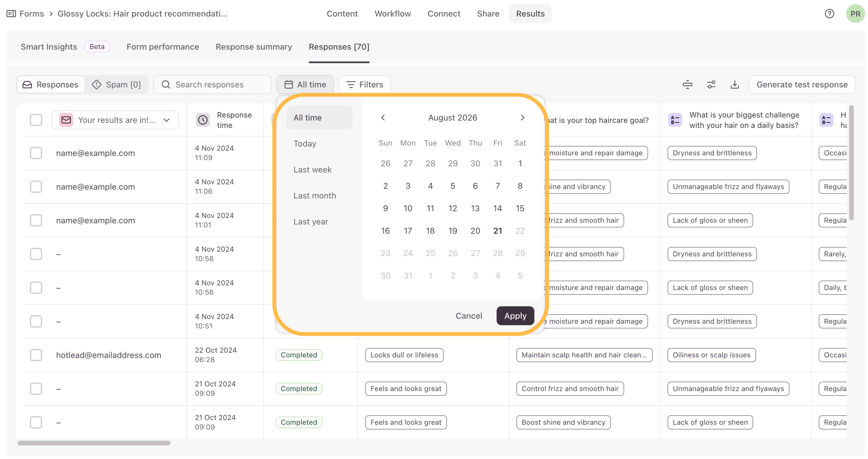Choose the All time preset in date picker

pos(319,118)
